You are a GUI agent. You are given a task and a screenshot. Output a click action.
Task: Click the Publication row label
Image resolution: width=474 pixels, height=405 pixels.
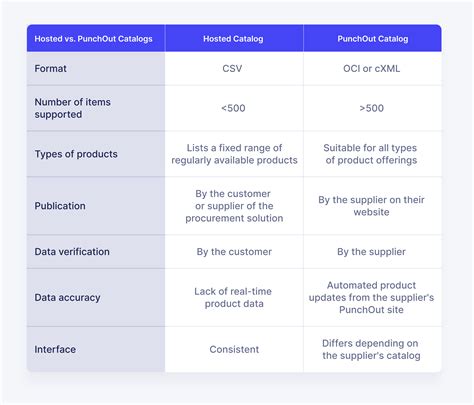[60, 206]
